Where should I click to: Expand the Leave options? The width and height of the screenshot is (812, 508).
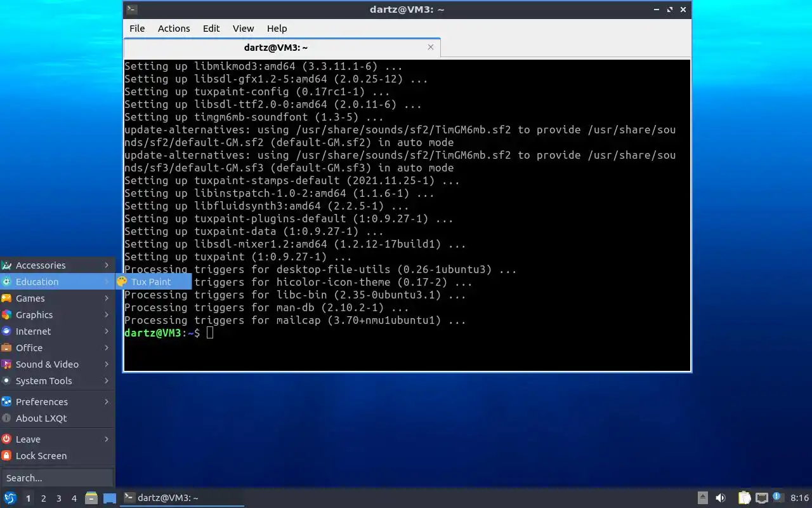57,439
